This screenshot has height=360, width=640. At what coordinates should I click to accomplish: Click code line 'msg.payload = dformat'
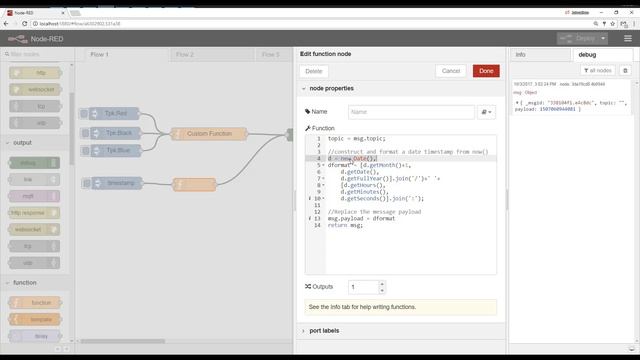coord(361,218)
